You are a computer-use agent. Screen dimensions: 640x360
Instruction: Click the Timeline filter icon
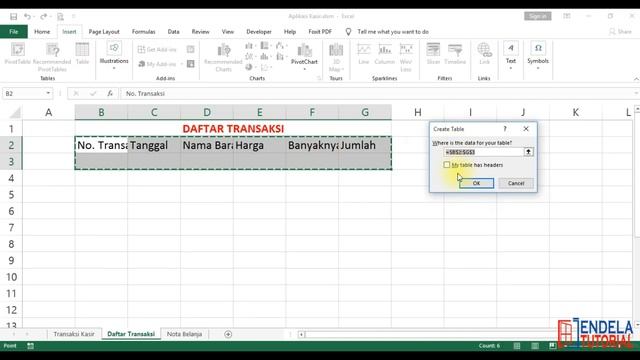[455, 54]
